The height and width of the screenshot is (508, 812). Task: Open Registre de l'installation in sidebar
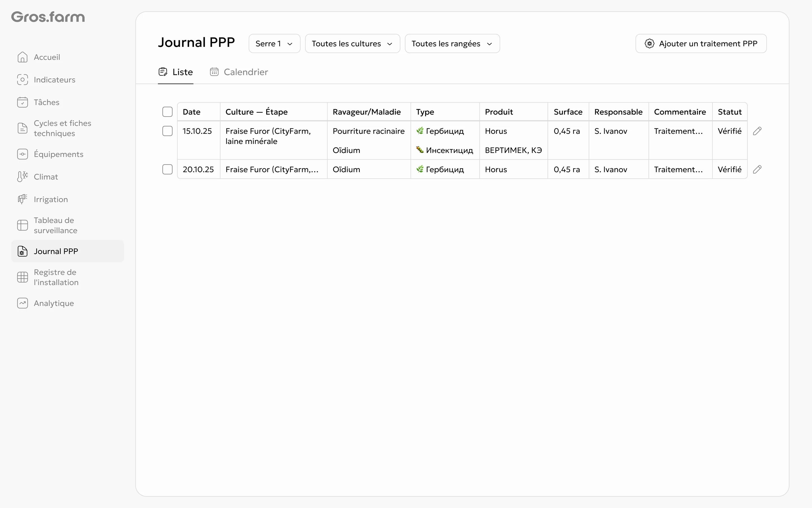point(67,277)
